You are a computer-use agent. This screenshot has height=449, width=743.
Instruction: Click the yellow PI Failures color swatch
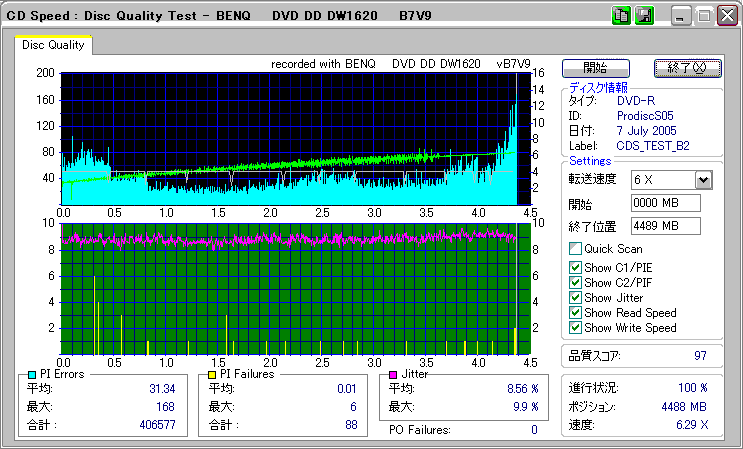point(212,375)
